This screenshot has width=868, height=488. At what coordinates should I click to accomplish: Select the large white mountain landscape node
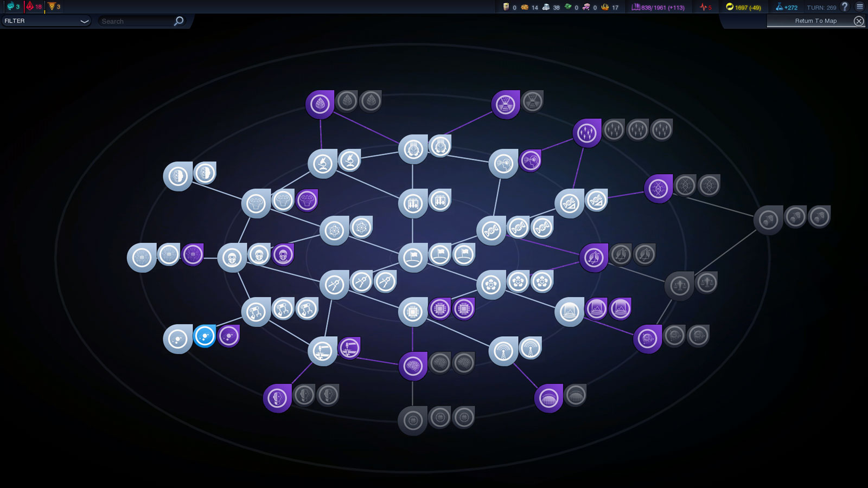click(569, 312)
